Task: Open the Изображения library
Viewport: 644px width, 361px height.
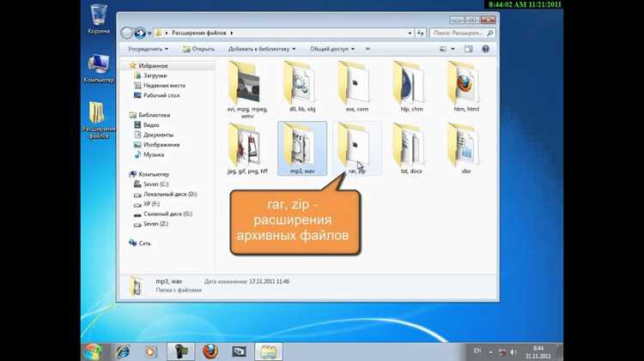Action: 161,144
